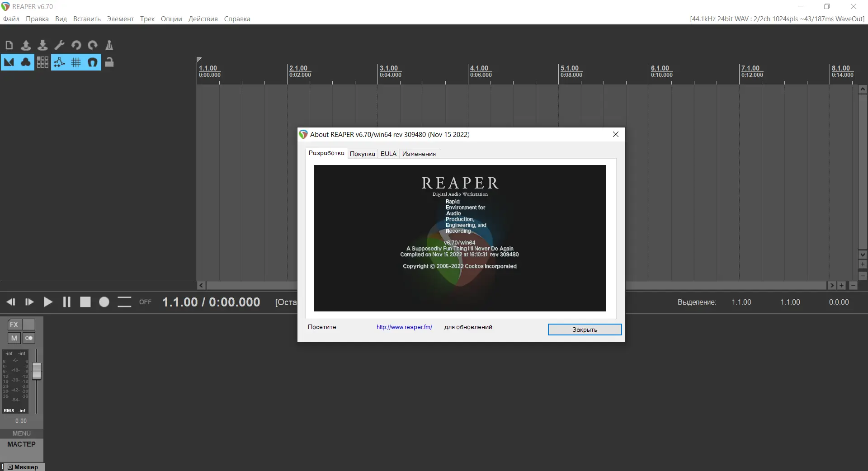
Task: Open an existing project
Action: (x=26, y=45)
